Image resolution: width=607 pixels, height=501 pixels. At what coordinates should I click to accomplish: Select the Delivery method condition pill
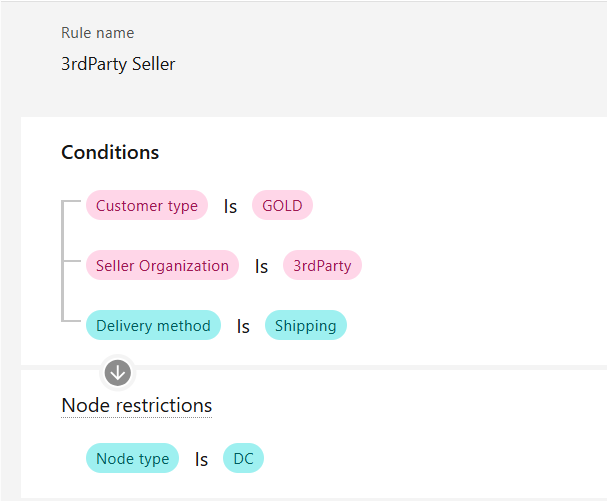point(153,325)
